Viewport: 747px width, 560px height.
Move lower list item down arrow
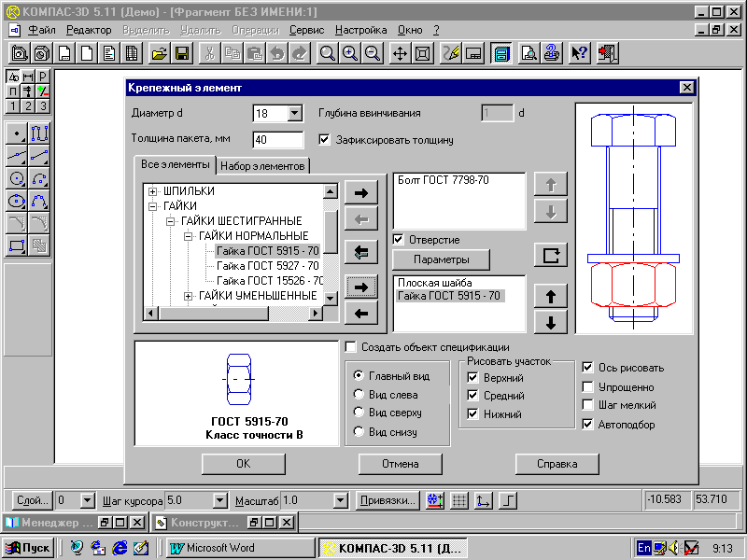pyautogui.click(x=551, y=322)
